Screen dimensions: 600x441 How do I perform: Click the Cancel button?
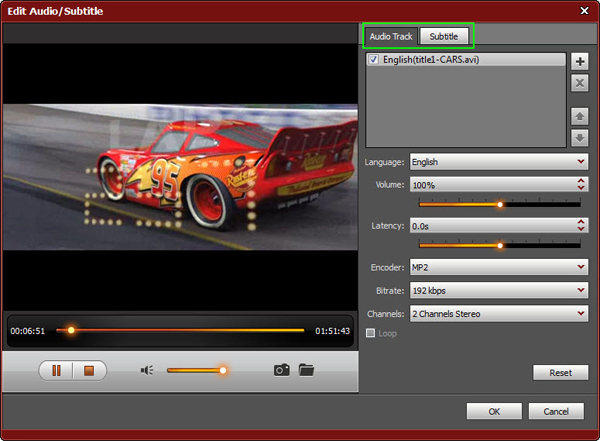click(556, 412)
